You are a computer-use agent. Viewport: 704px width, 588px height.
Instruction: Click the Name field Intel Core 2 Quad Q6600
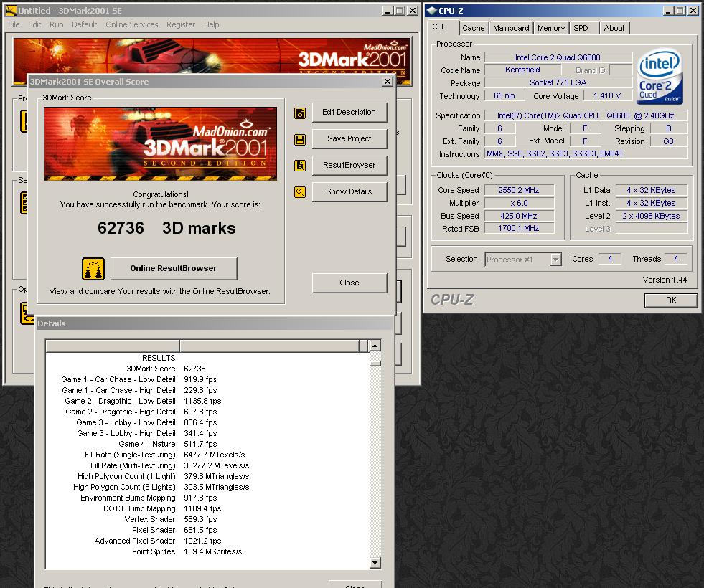pyautogui.click(x=558, y=57)
